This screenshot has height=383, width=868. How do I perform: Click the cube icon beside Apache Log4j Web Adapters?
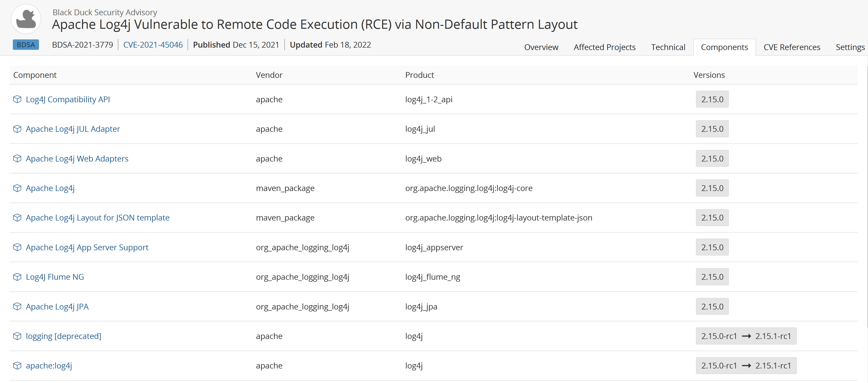[x=17, y=159]
